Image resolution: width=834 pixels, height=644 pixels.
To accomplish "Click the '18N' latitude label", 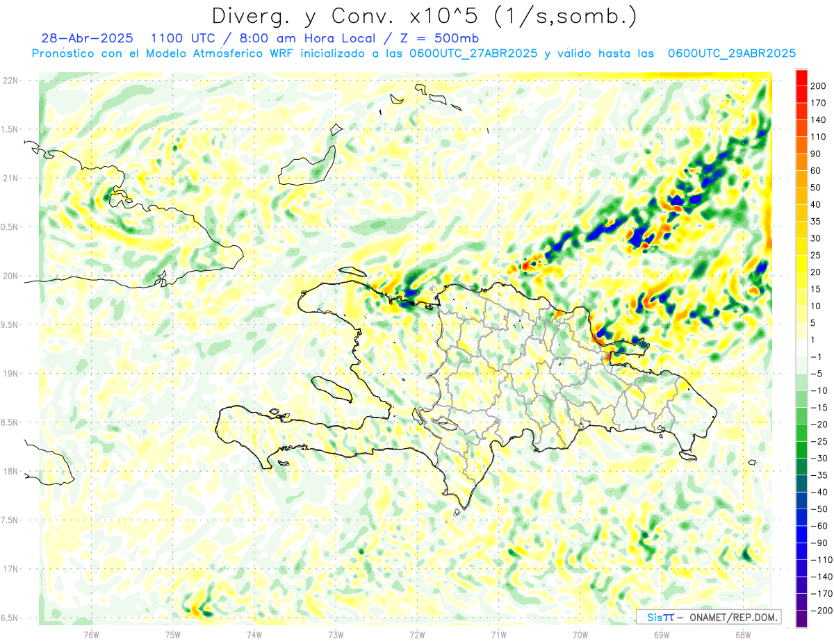I will pyautogui.click(x=10, y=472).
